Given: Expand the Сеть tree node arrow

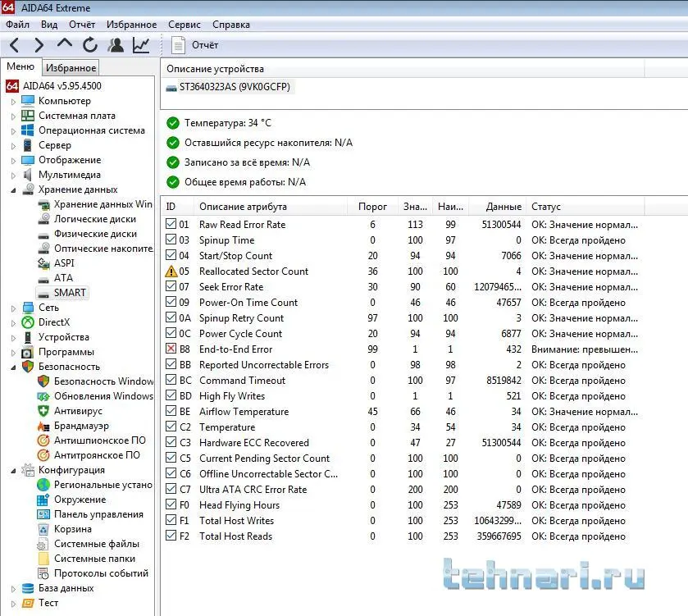Looking at the screenshot, I should [x=13, y=308].
